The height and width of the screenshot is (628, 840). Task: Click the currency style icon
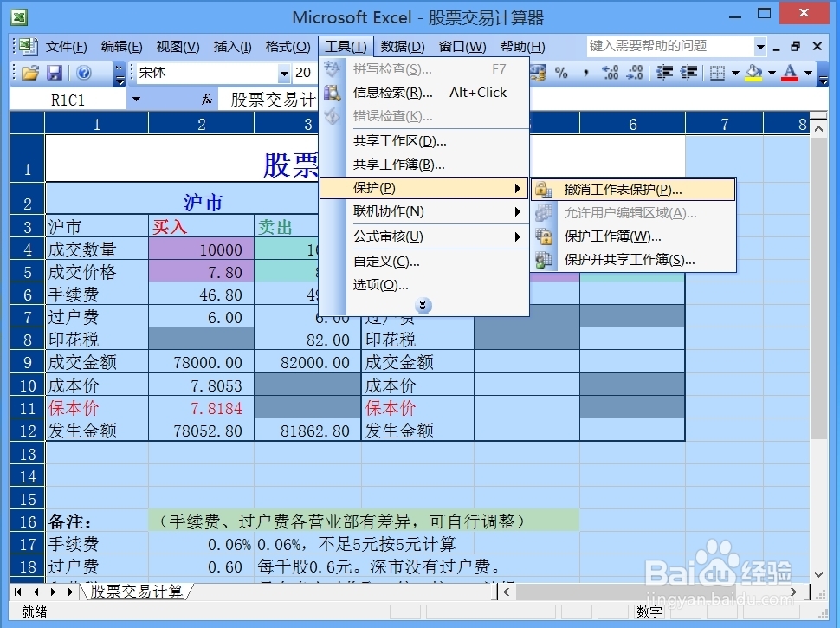538,73
